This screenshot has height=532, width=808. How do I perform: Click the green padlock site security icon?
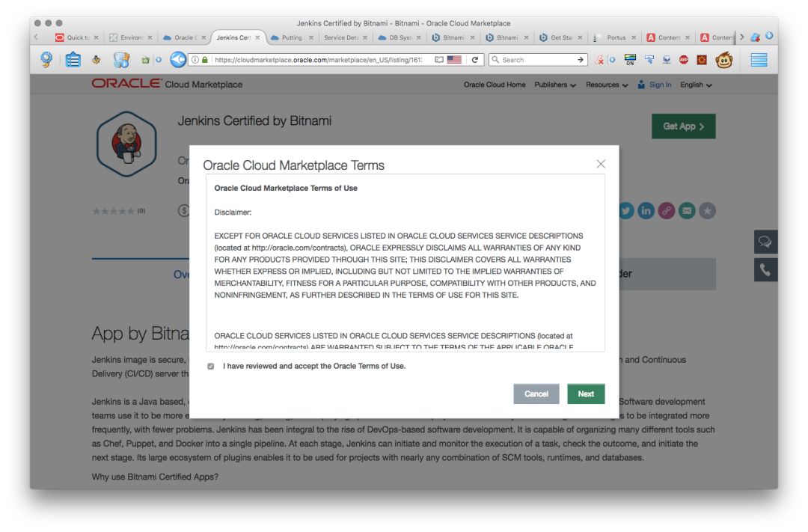point(204,60)
